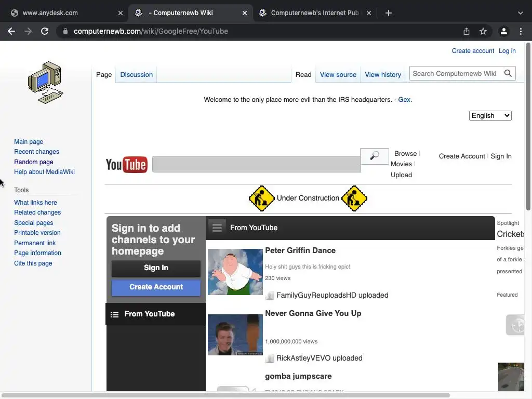532x399 pixels.
Task: Select From YouTube in the channel sidebar
Action: pos(156,314)
